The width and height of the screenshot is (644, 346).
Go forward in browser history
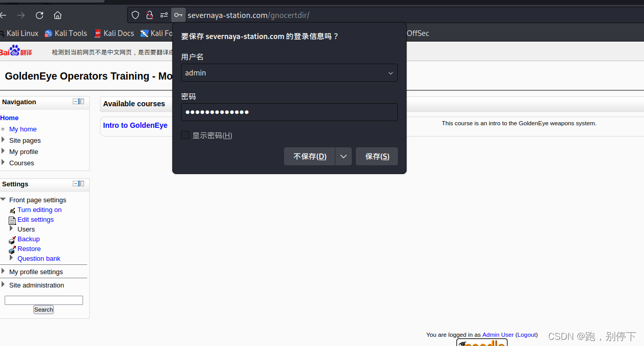pyautogui.click(x=21, y=15)
